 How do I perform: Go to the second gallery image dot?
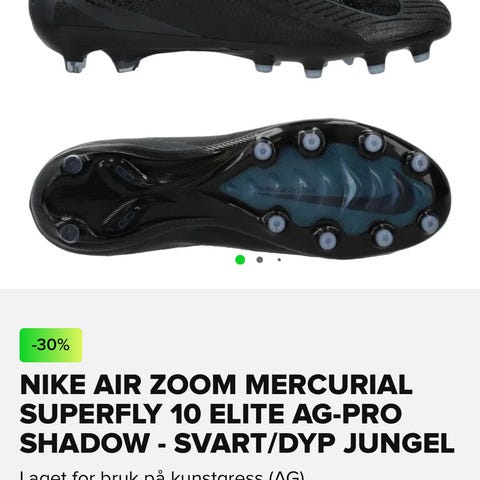(260, 260)
